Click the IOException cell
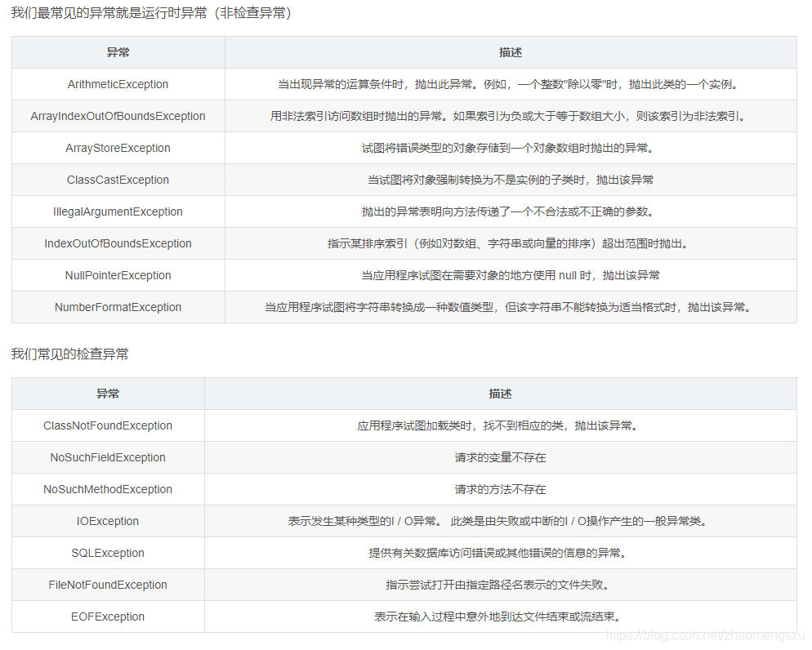The image size is (812, 650). pyautogui.click(x=108, y=521)
